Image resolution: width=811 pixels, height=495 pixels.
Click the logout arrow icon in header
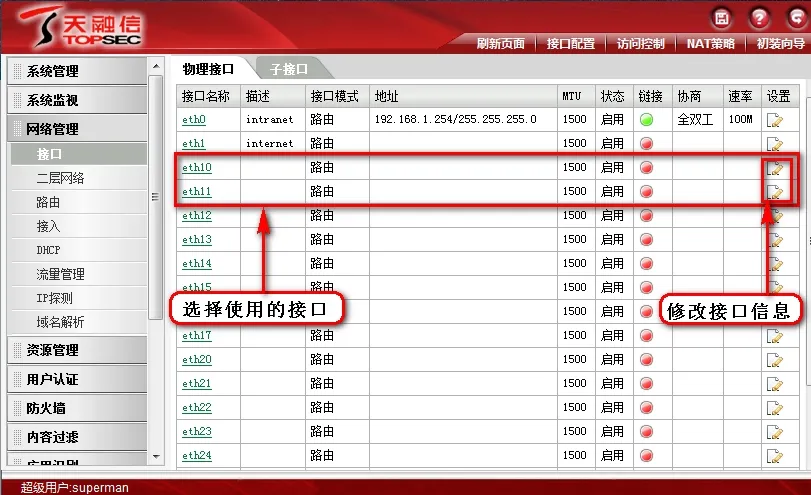[x=797, y=18]
